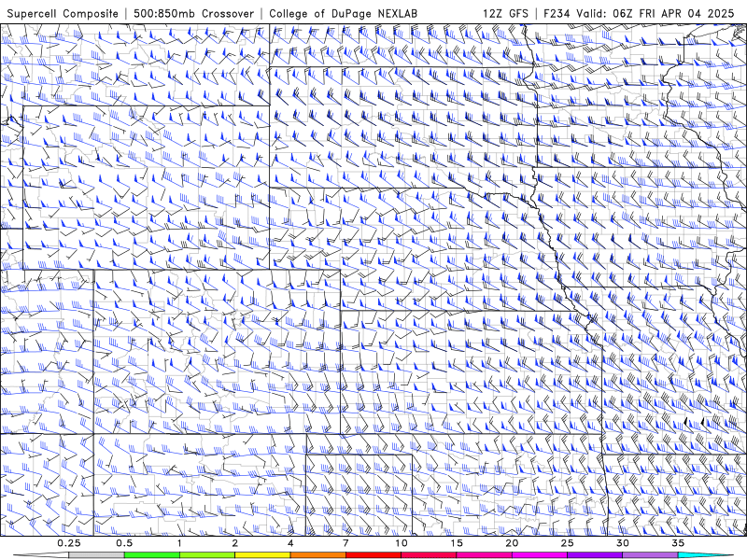Click the legend value 7
The height and width of the screenshot is (560, 747).
[x=345, y=543]
